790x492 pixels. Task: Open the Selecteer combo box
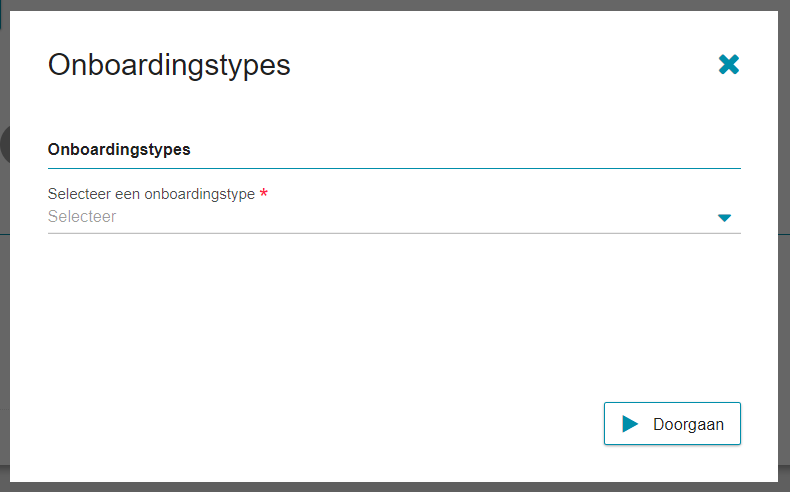click(394, 217)
